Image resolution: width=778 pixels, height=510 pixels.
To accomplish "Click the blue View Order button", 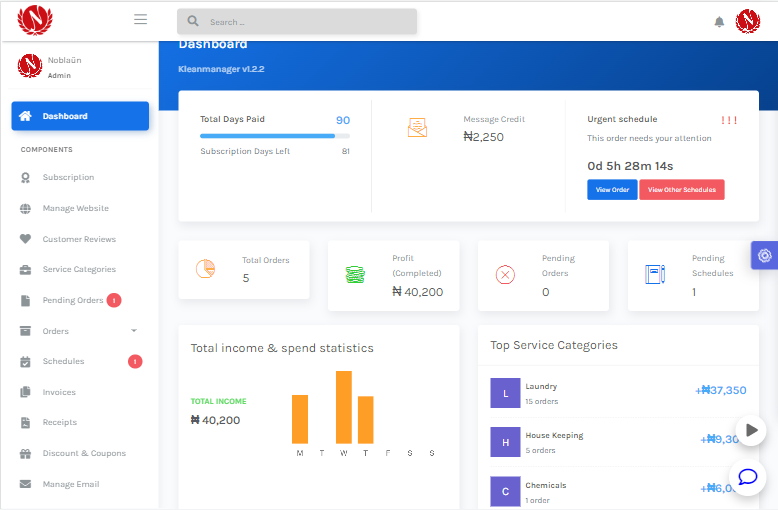I will 612,190.
